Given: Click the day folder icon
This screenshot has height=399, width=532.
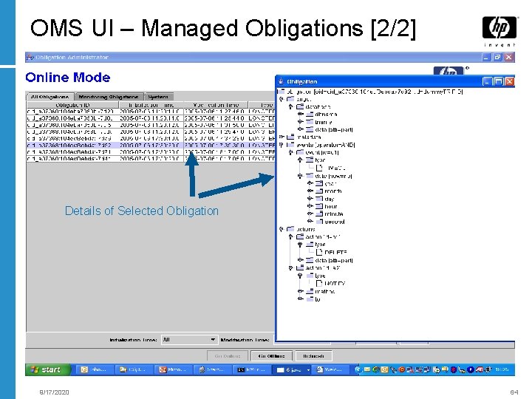Looking at the screenshot, I should click(x=319, y=199).
